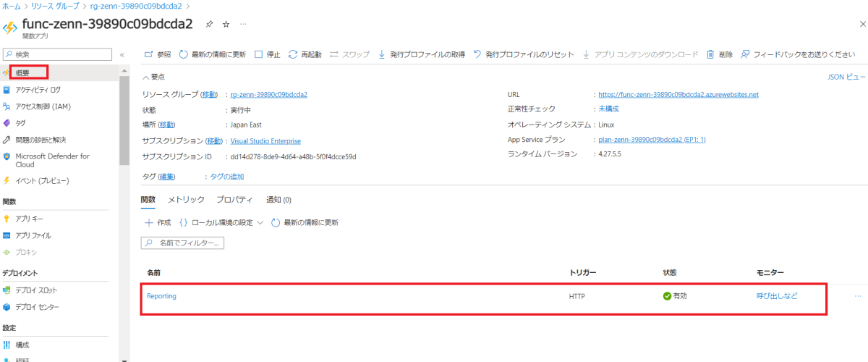Click ホーム breadcrumb
This screenshot has height=362, width=868.
(12, 6)
